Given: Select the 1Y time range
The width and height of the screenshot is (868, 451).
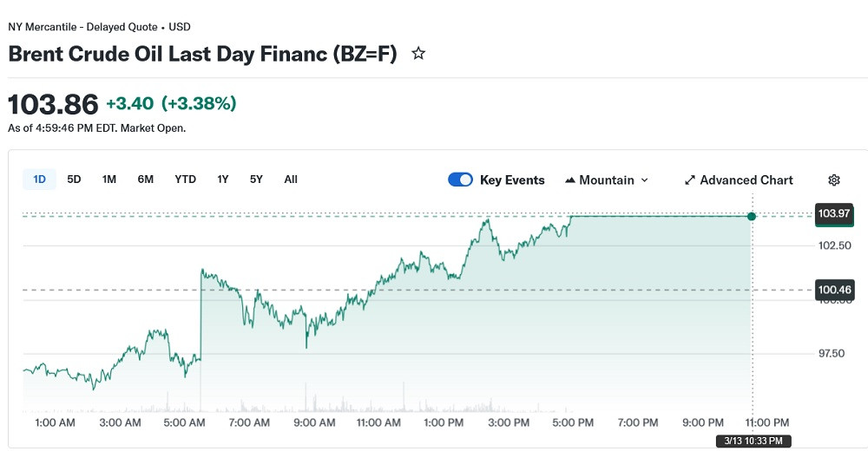Looking at the screenshot, I should pyautogui.click(x=223, y=180).
